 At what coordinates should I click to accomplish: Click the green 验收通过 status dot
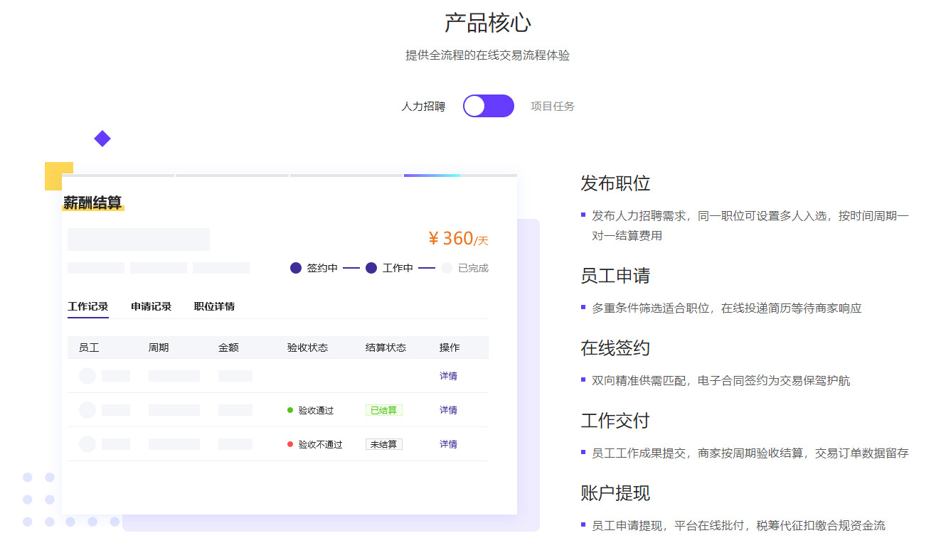click(x=290, y=410)
